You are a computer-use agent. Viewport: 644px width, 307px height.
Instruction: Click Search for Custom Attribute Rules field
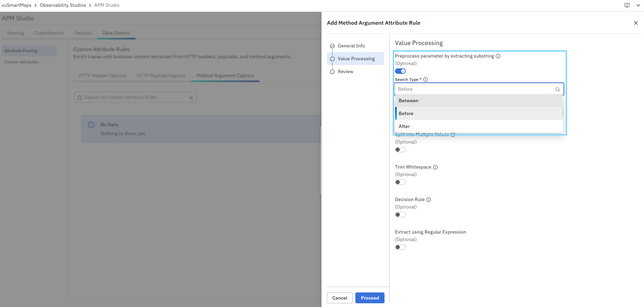(x=136, y=97)
